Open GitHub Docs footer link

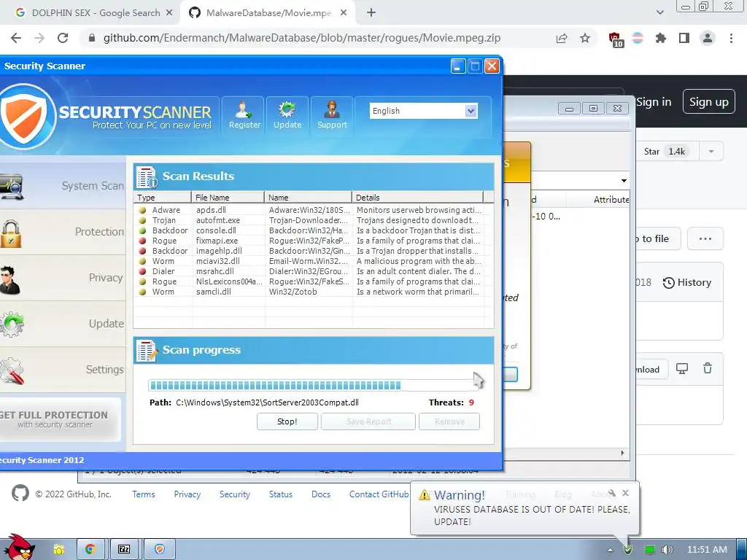click(321, 494)
